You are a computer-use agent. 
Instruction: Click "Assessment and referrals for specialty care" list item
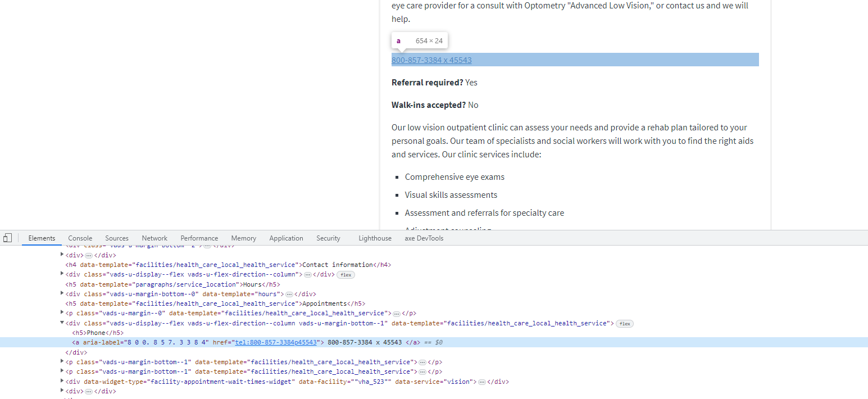[484, 213]
